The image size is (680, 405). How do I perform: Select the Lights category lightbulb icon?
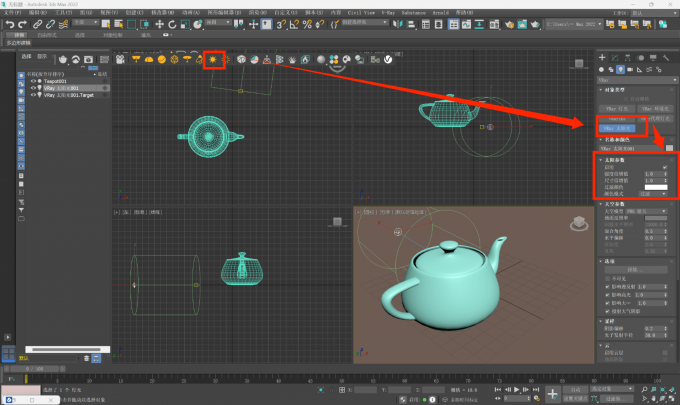pyautogui.click(x=621, y=69)
